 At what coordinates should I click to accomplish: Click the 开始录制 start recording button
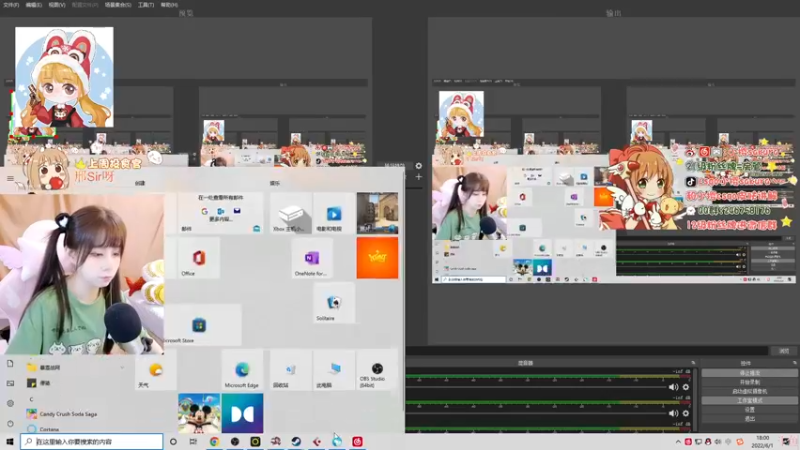pyautogui.click(x=749, y=382)
